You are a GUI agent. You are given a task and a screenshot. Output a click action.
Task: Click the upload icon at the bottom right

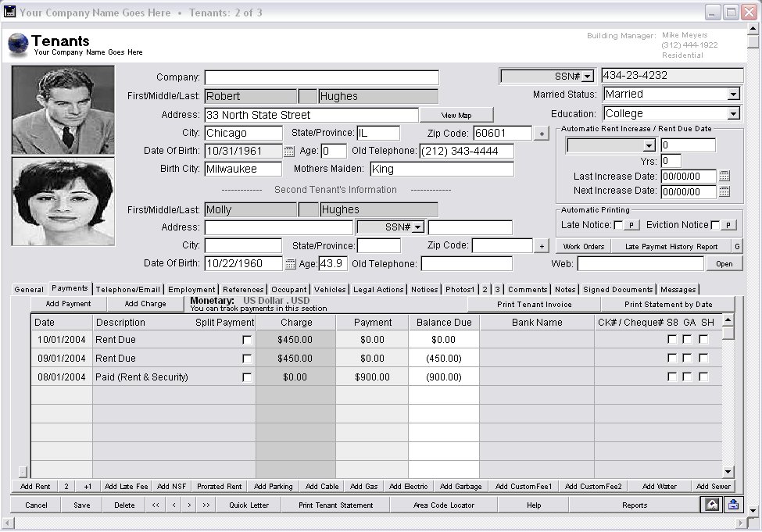point(733,505)
